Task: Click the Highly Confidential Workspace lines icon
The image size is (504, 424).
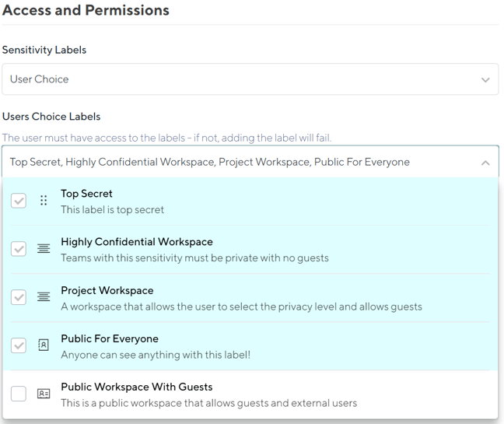Action: [x=44, y=249]
